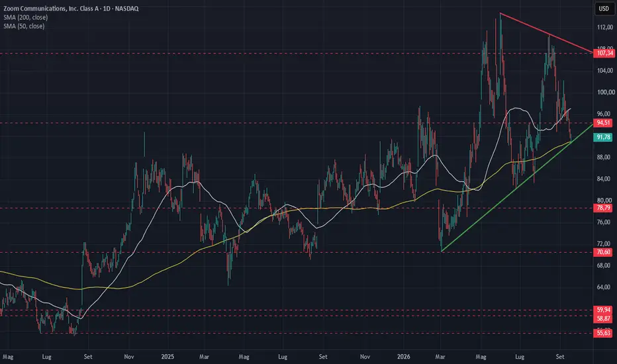Click the Zoom Communications chart title
Image resolution: width=617 pixels, height=364 pixels.
71,8
